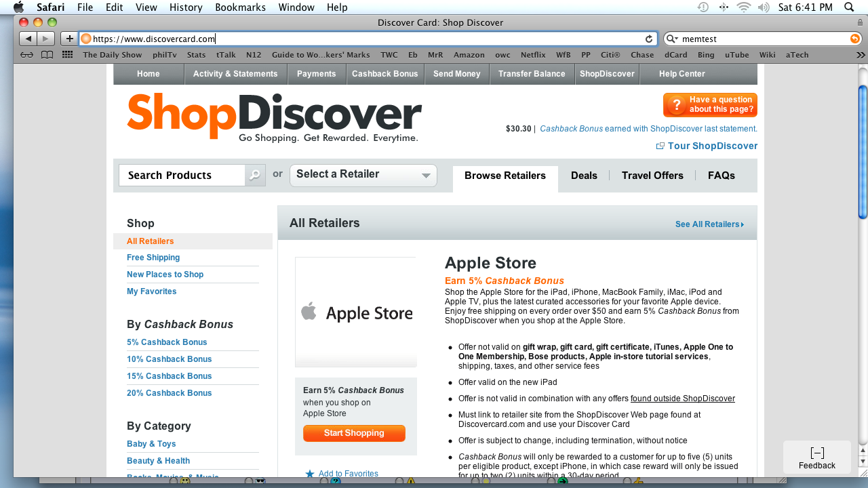868x488 pixels.
Task: Open the Bluetooth menu bar icon
Action: 724,7
